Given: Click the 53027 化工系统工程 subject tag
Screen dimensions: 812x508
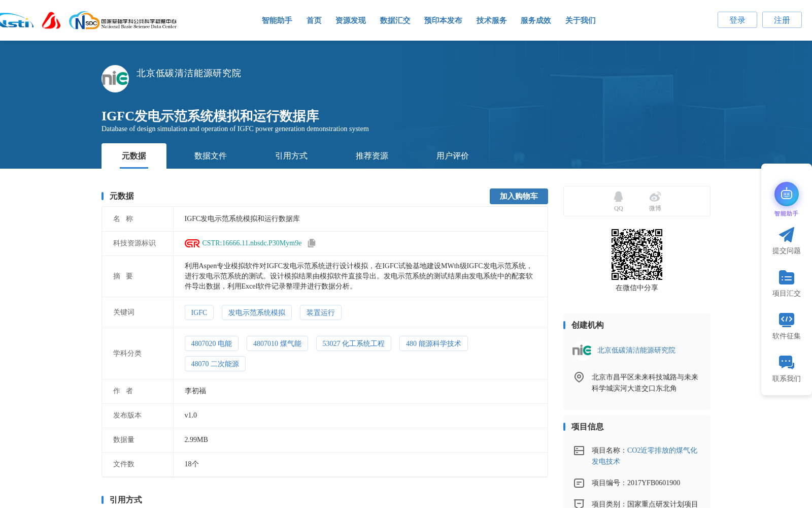Looking at the screenshot, I should coord(354,343).
